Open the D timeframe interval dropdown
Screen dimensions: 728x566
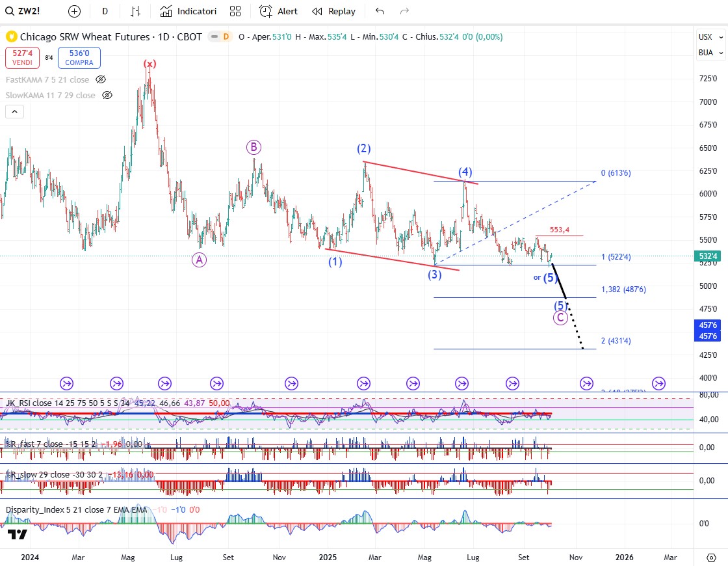105,11
